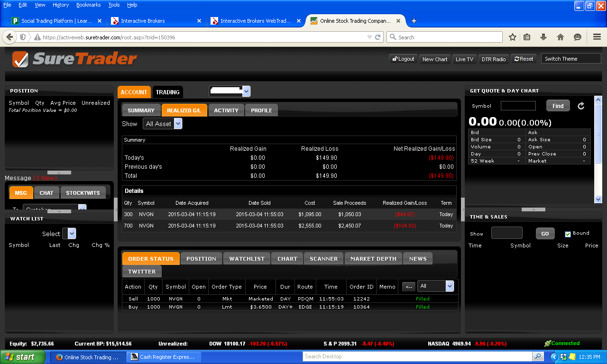Open the Scanner tab

324,259
